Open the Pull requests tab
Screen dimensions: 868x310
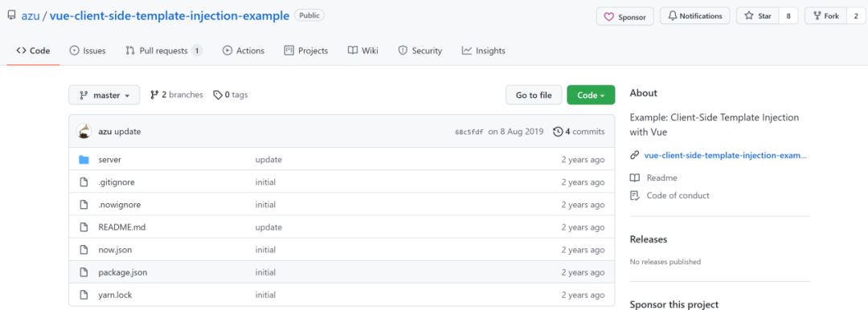164,51
